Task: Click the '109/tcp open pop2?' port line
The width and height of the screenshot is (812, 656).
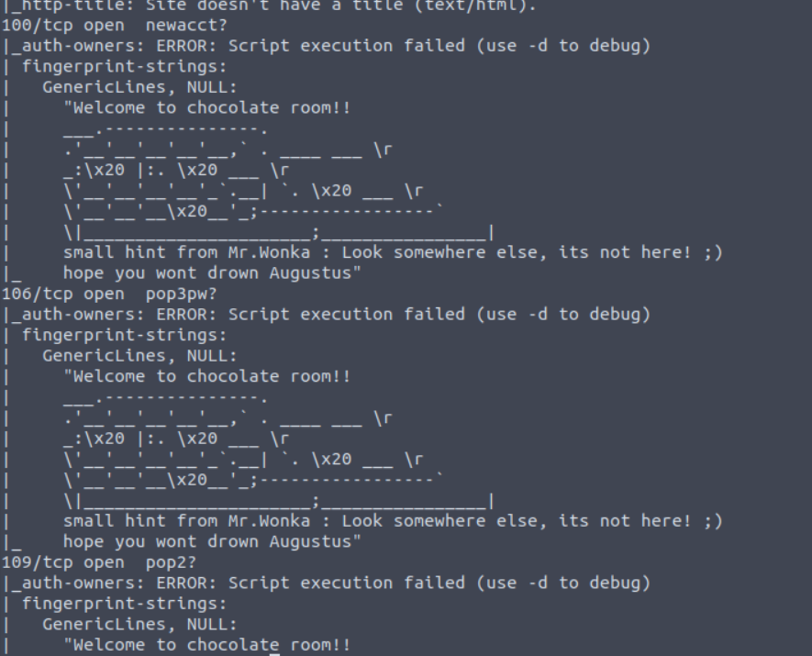Action: pos(99,562)
